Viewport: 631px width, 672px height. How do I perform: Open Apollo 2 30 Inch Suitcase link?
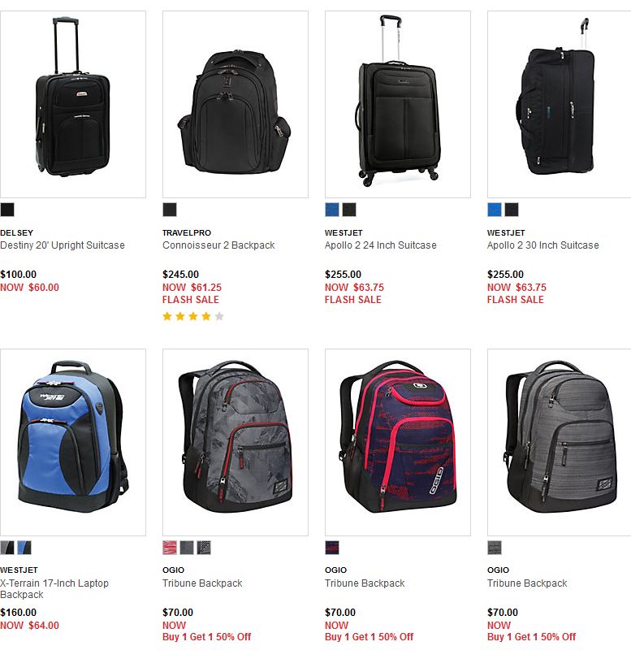coord(542,245)
